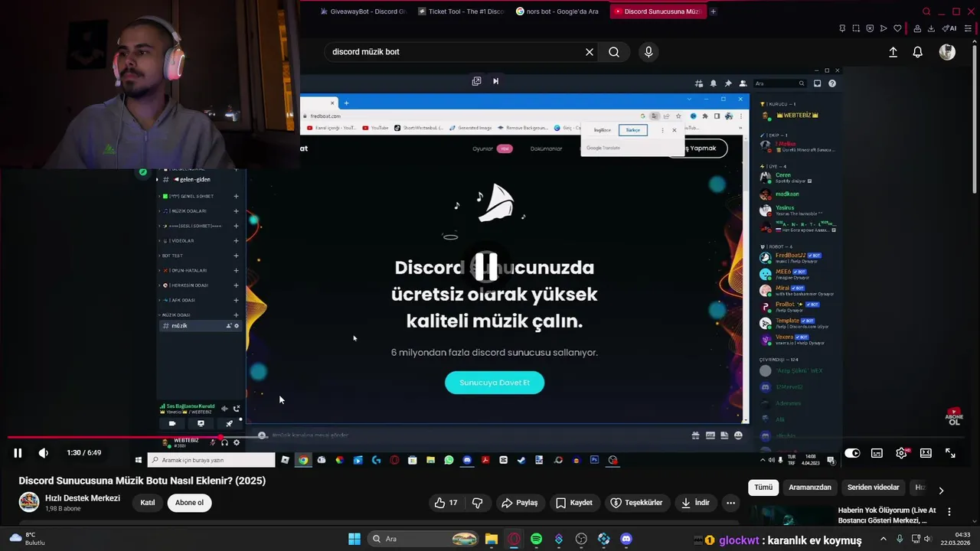Open options for Haberin Yok Ölüyorum video

pos(949,511)
